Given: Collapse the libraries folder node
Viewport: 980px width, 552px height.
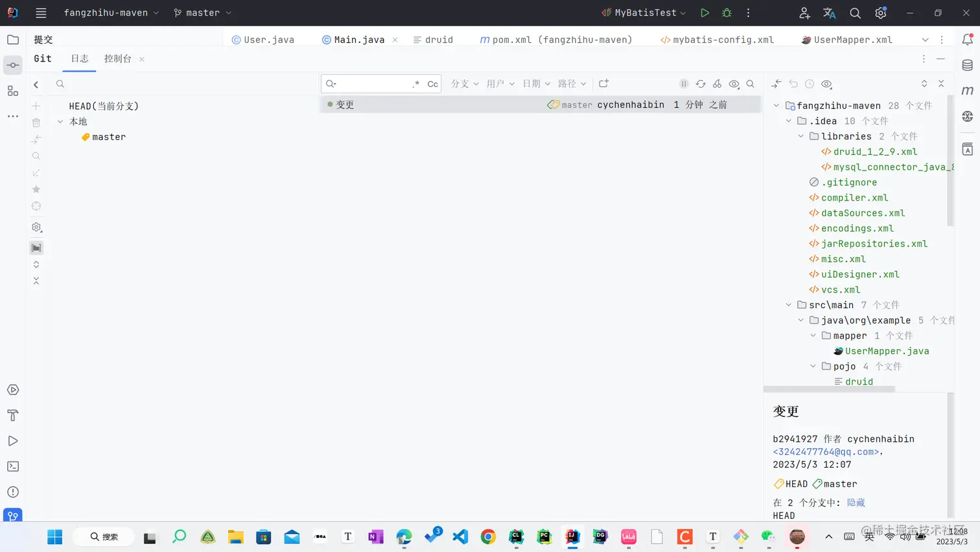Looking at the screenshot, I should [x=801, y=136].
